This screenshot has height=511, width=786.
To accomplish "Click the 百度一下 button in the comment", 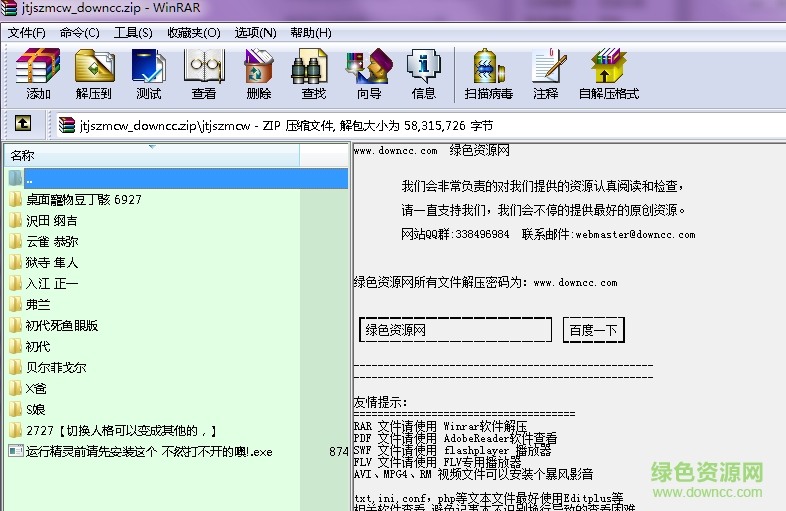I will (594, 330).
